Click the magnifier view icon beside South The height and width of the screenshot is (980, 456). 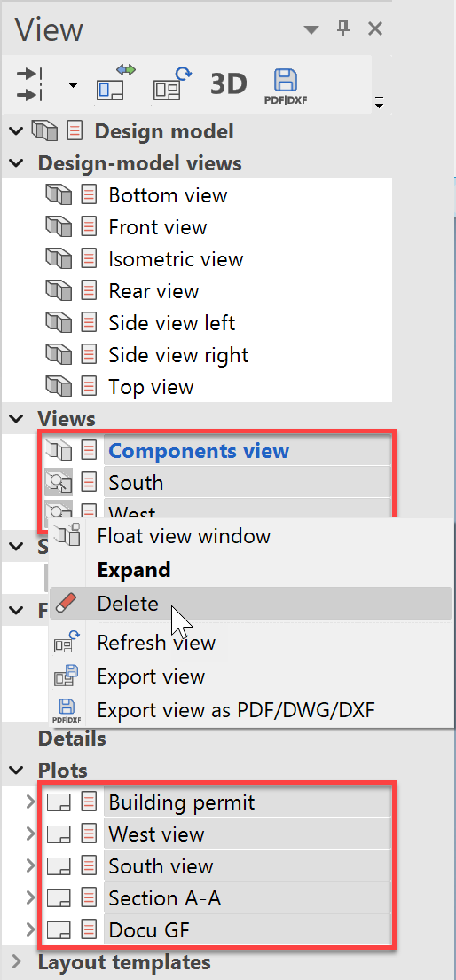(59, 483)
